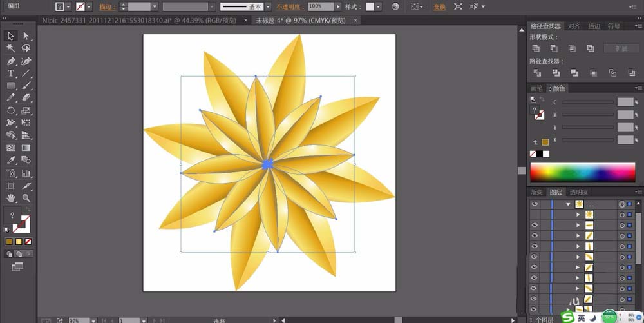Click 变换 link in control bar
Image resolution: width=644 pixels, height=323 pixels.
point(439,6)
